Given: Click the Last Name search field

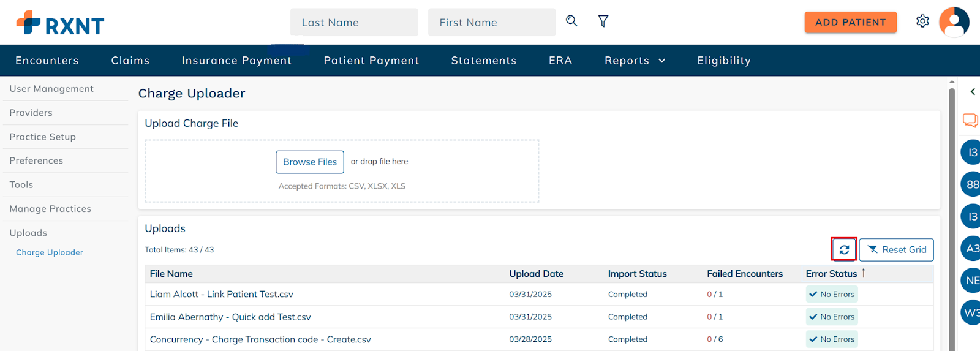Looking at the screenshot, I should pos(354,22).
